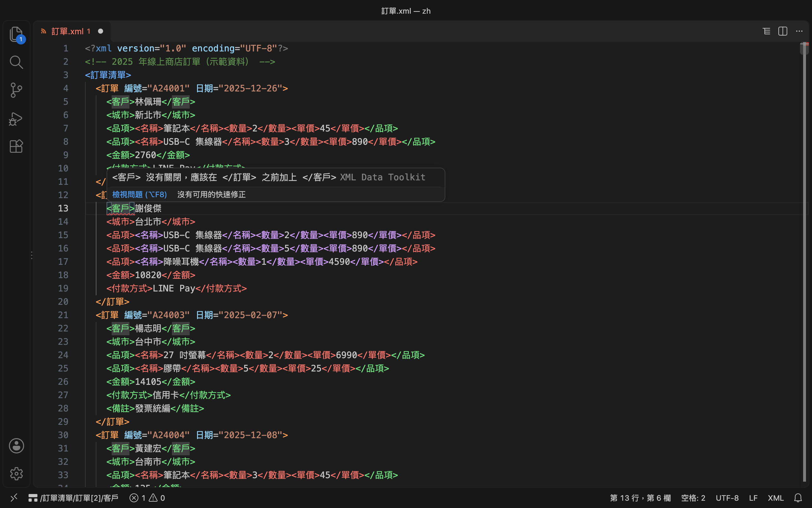Click the XML comment on line 2

[180, 62]
